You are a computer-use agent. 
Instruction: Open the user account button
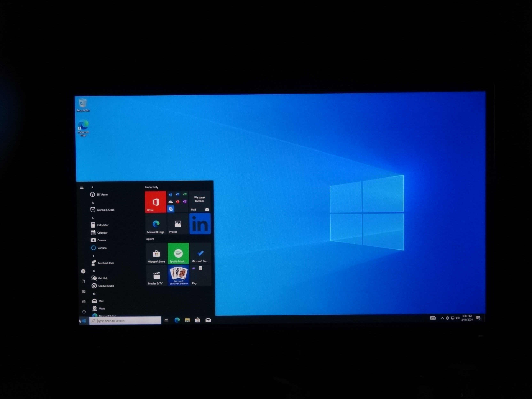[83, 271]
